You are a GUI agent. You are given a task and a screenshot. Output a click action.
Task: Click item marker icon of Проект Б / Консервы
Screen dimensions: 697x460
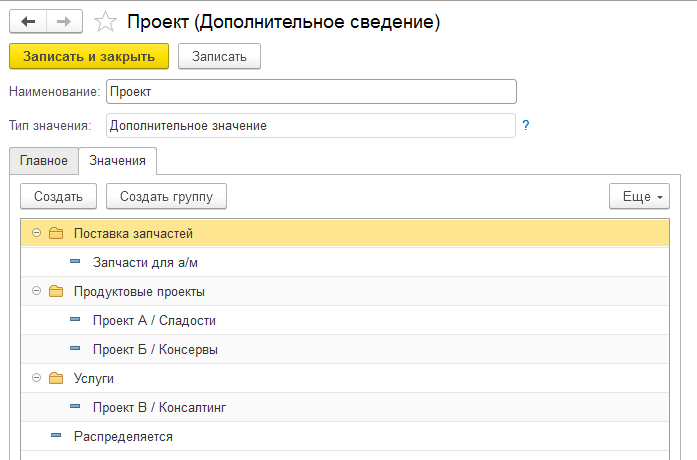[75, 348]
